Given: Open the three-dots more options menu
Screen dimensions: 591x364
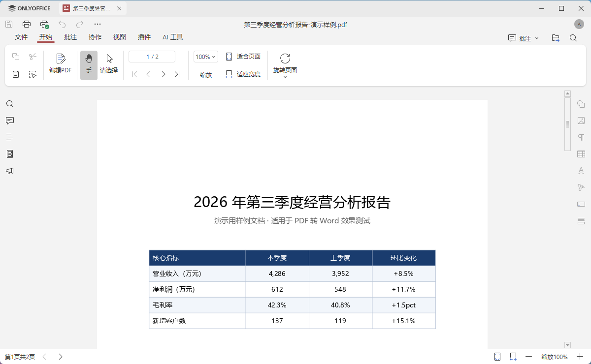Looking at the screenshot, I should click(98, 24).
